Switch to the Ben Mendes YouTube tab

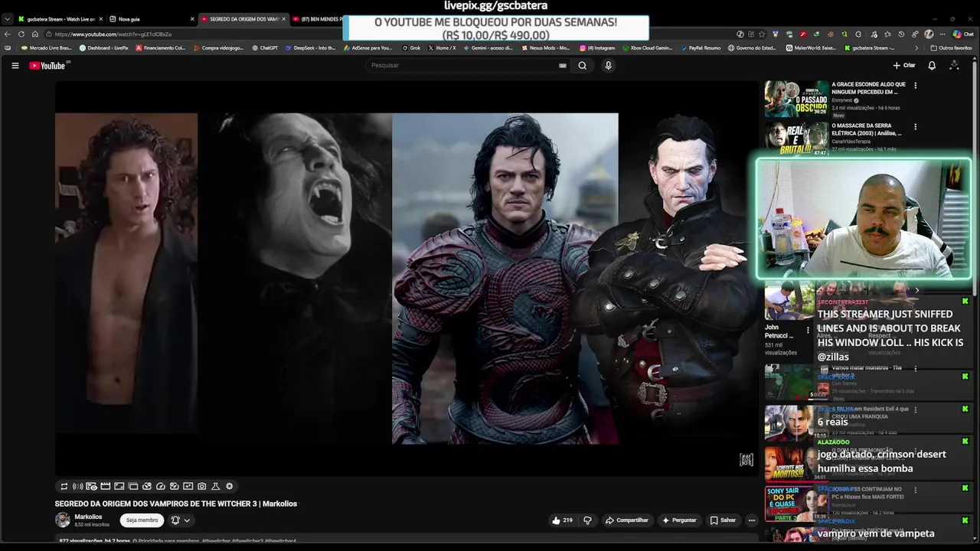point(318,19)
